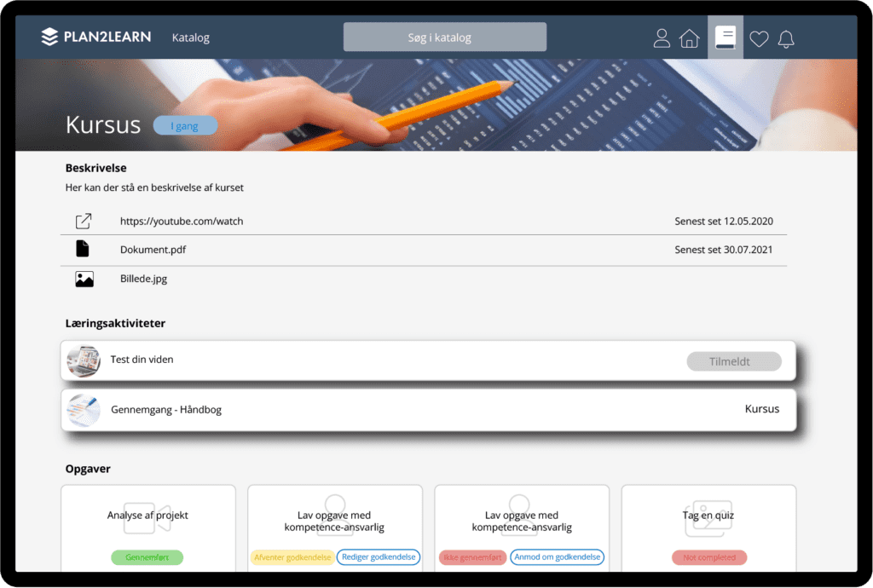Image resolution: width=873 pixels, height=588 pixels.
Task: Open Dokument.pdf via its document icon
Action: pos(83,249)
